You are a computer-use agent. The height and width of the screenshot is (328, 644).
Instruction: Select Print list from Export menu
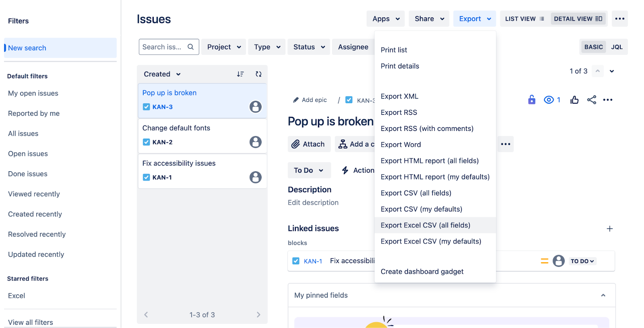pos(435,50)
